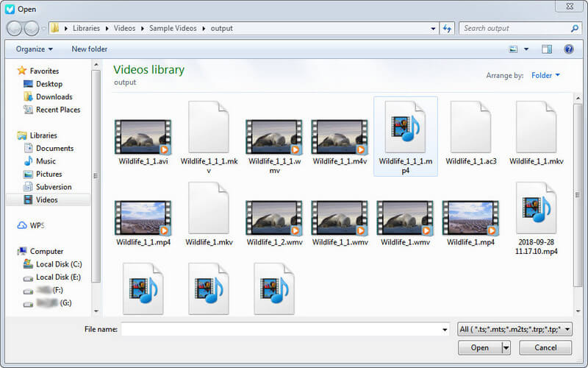Open the file type filter dropdown
588x368 pixels.
(514, 329)
